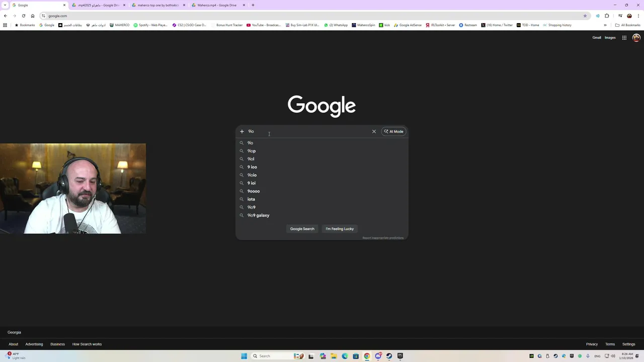Close the Google tab
Image resolution: width=644 pixels, height=362 pixels.
(64, 5)
